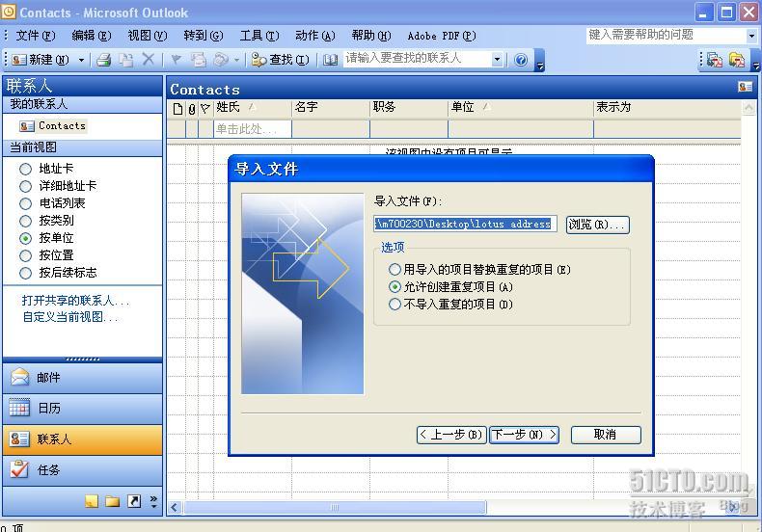Viewport: 762px width, 532px height.
Task: Expand the New (新建) button dropdown arrow
Action: coord(81,60)
